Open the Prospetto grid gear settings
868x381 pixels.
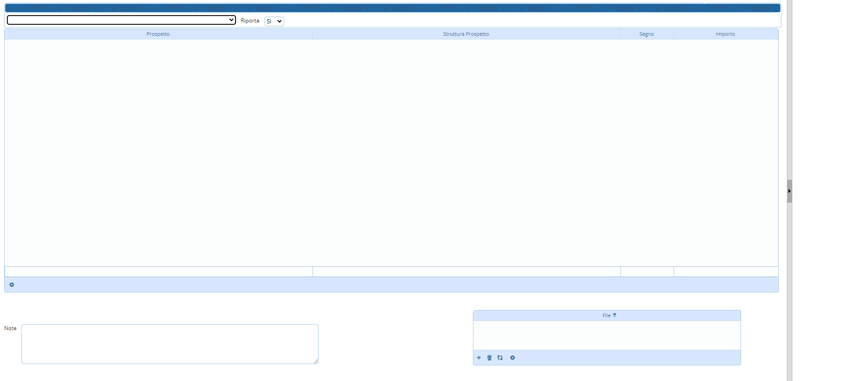pos(12,285)
